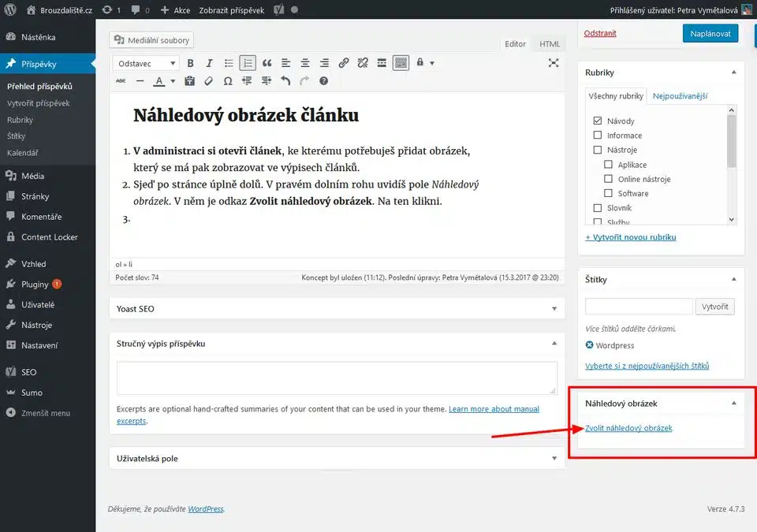Click + Vytvořit novou rubriku link
The image size is (757, 532).
(x=631, y=237)
